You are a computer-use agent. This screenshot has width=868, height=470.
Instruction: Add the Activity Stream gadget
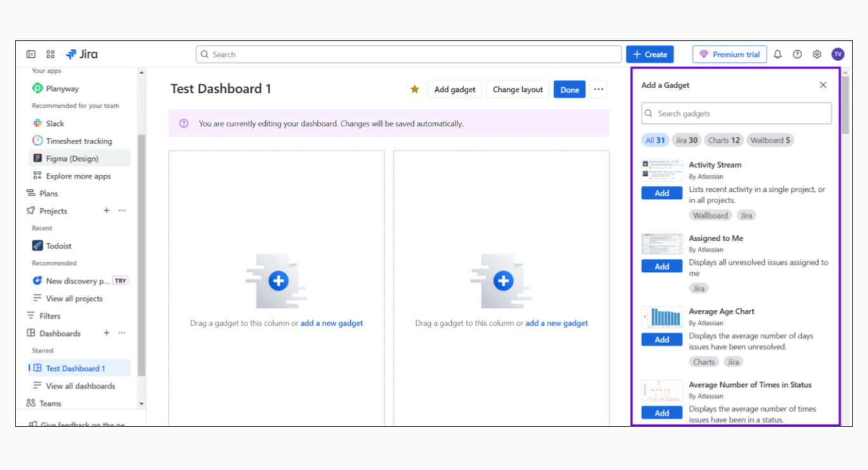pos(662,193)
